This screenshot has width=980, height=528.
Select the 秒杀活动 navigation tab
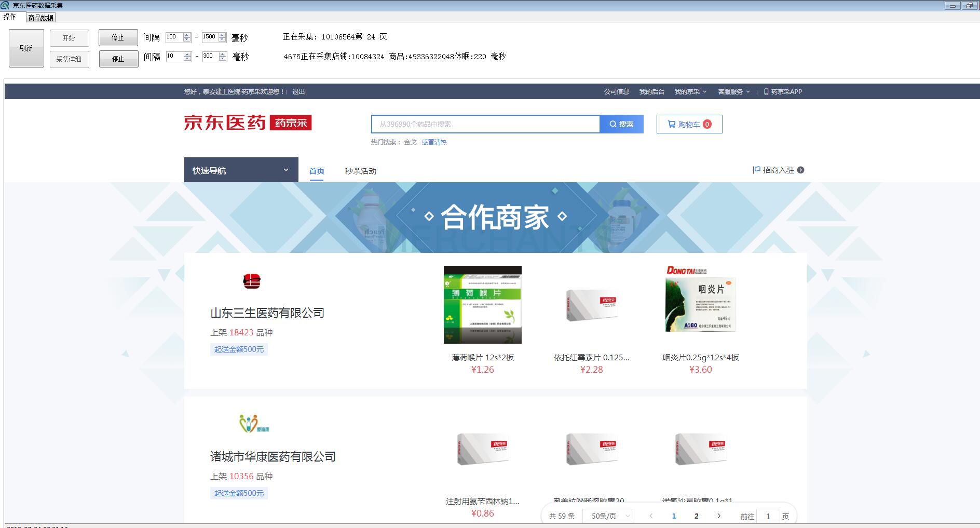point(361,171)
